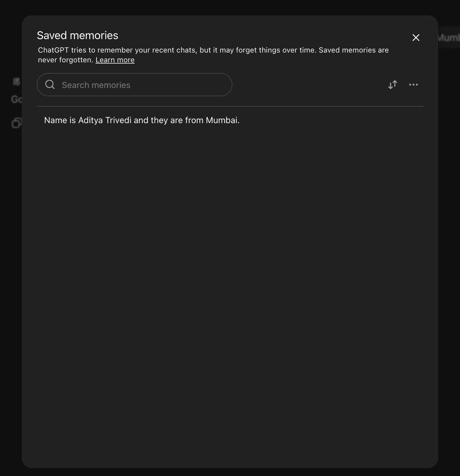Click the Saved memories heading

point(77,35)
